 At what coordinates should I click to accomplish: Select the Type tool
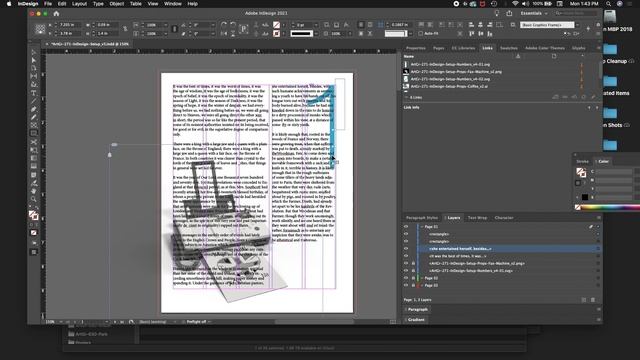[33, 93]
